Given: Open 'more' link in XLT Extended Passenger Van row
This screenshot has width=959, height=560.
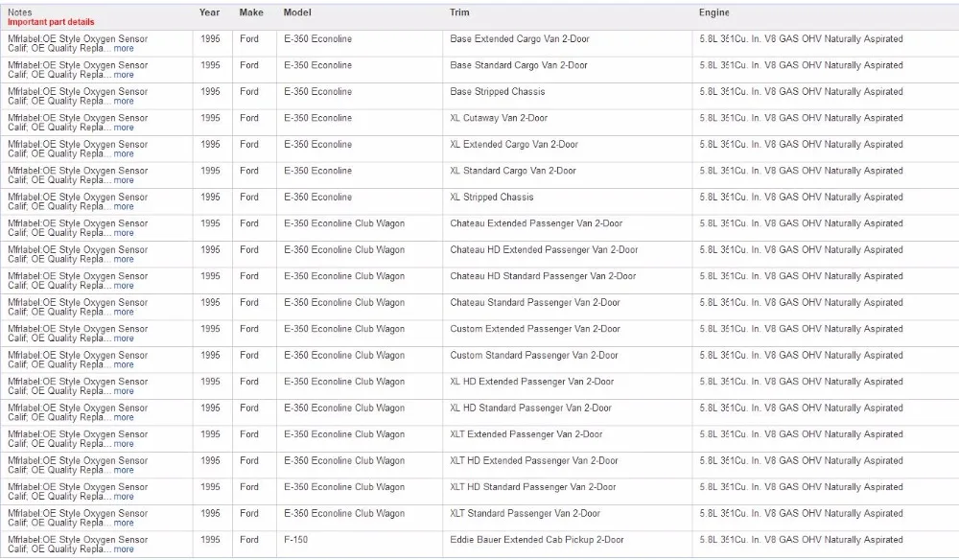Looking at the screenshot, I should point(124,444).
